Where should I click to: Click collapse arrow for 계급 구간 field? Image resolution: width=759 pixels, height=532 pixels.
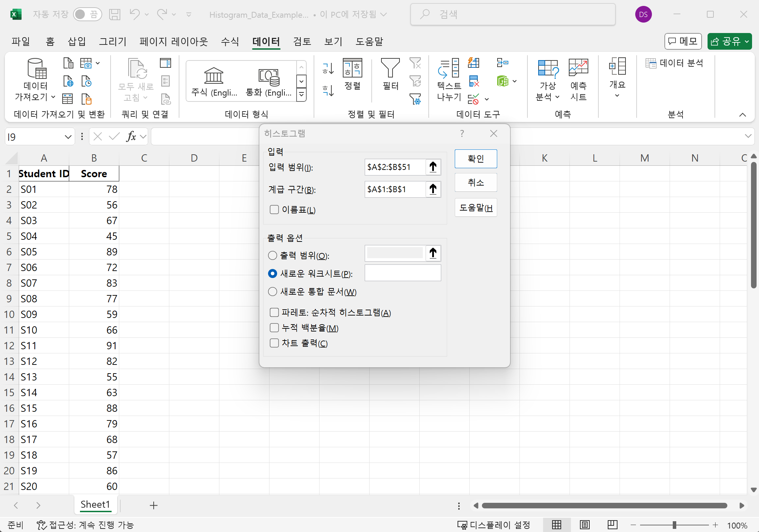pyautogui.click(x=433, y=189)
